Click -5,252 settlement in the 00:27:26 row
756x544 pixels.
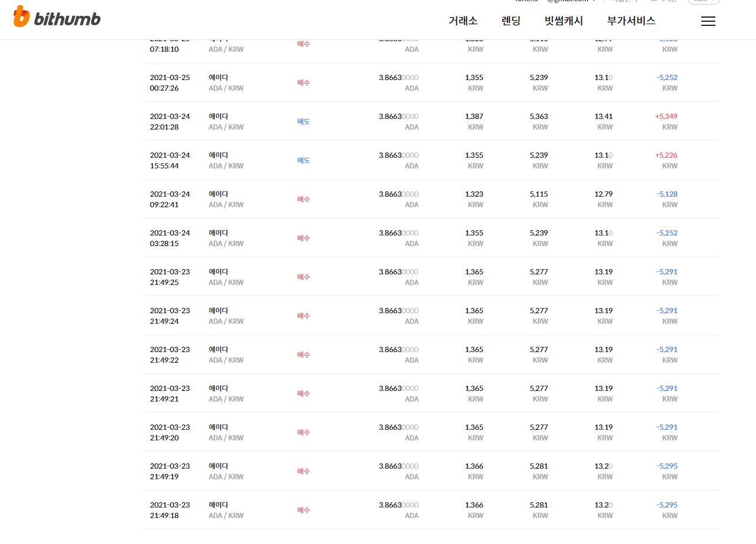[667, 78]
